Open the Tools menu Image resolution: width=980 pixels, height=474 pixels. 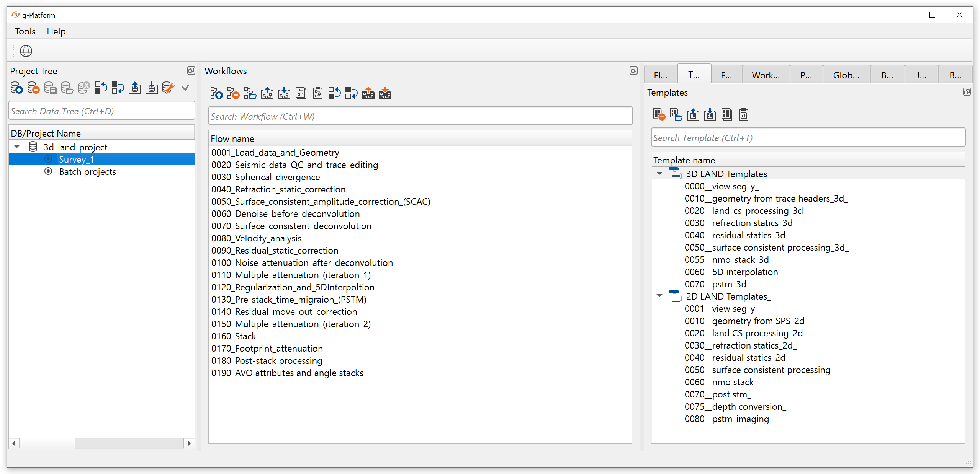25,31
